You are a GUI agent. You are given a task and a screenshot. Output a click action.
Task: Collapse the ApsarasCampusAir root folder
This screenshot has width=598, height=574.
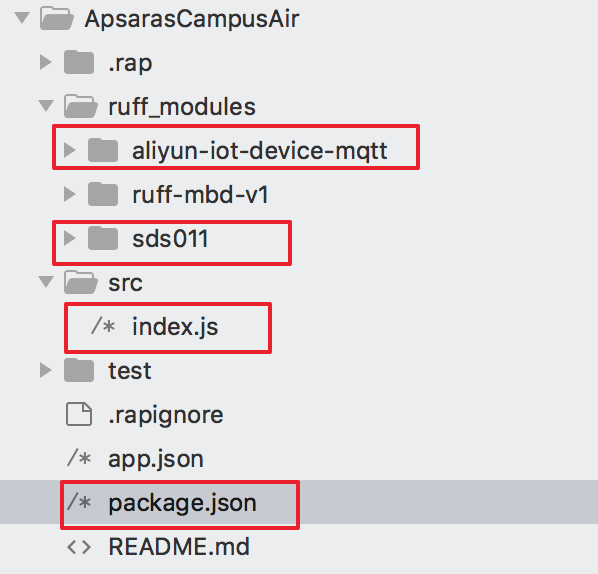point(22,18)
